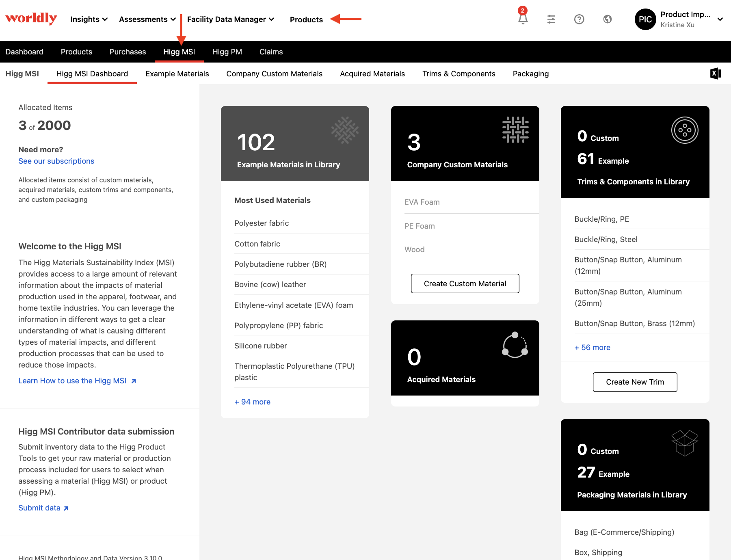
Task: Select Silicone rubber
Action: (302, 346)
